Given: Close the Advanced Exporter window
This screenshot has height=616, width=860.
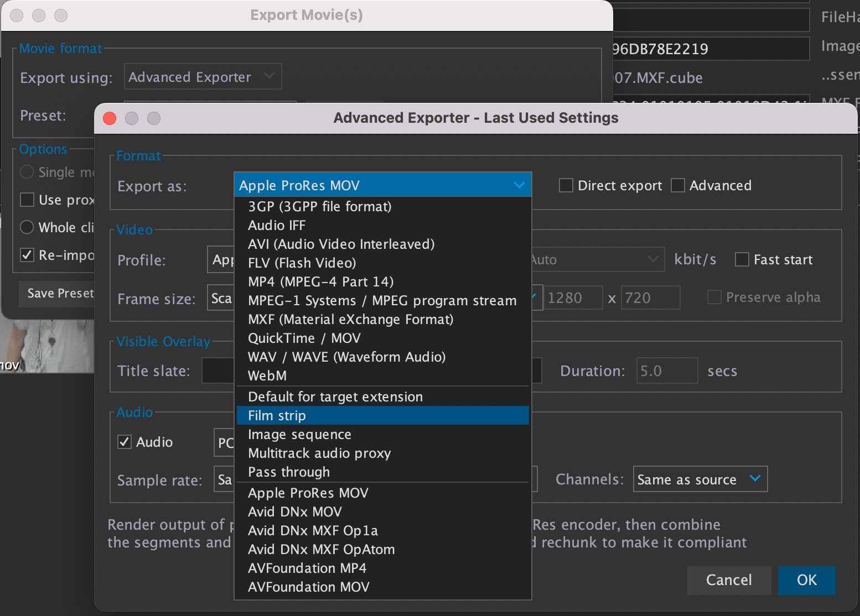Looking at the screenshot, I should pyautogui.click(x=110, y=118).
